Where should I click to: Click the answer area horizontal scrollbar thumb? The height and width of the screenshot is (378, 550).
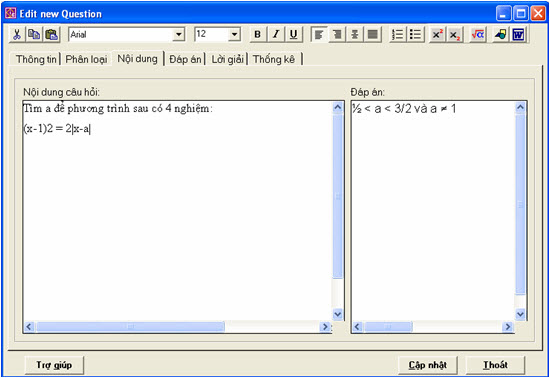pos(388,327)
